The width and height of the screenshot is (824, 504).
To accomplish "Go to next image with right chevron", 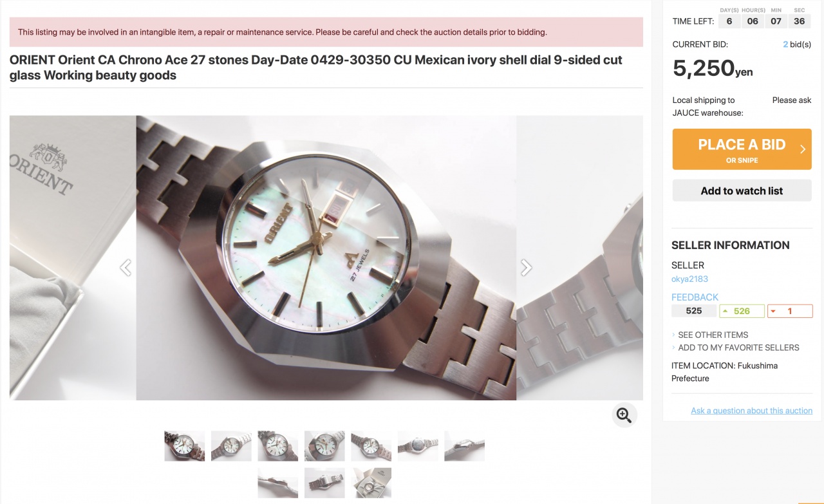I will coord(526,267).
